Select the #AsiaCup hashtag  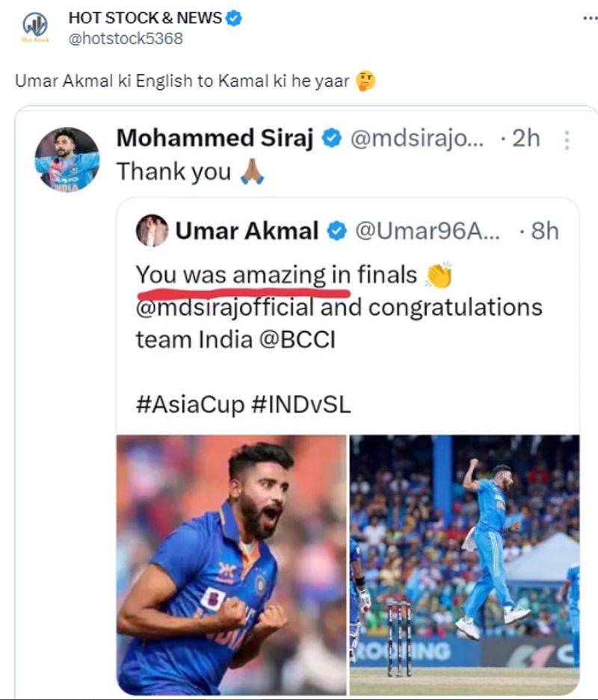click(x=190, y=404)
